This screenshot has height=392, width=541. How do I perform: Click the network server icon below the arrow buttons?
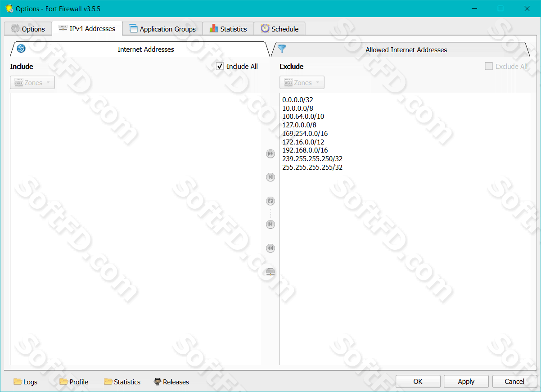[x=270, y=271]
